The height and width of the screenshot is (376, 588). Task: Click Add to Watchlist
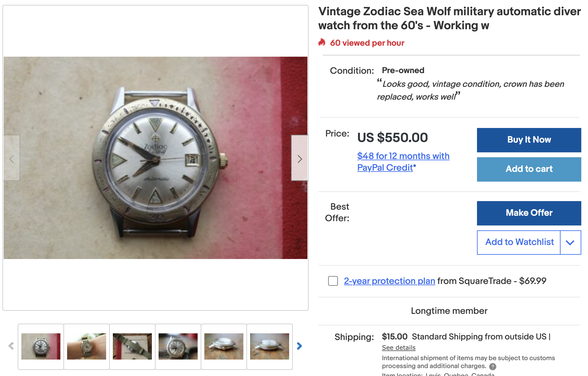point(519,242)
